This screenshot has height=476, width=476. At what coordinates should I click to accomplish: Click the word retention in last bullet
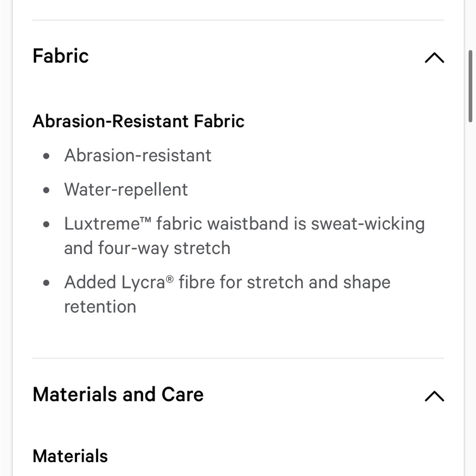point(100,307)
